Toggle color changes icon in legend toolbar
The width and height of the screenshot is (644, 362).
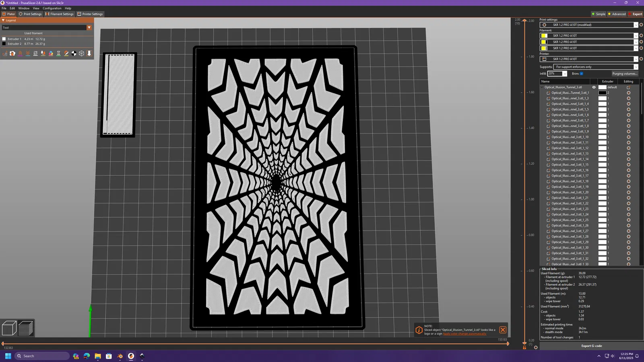51,53
